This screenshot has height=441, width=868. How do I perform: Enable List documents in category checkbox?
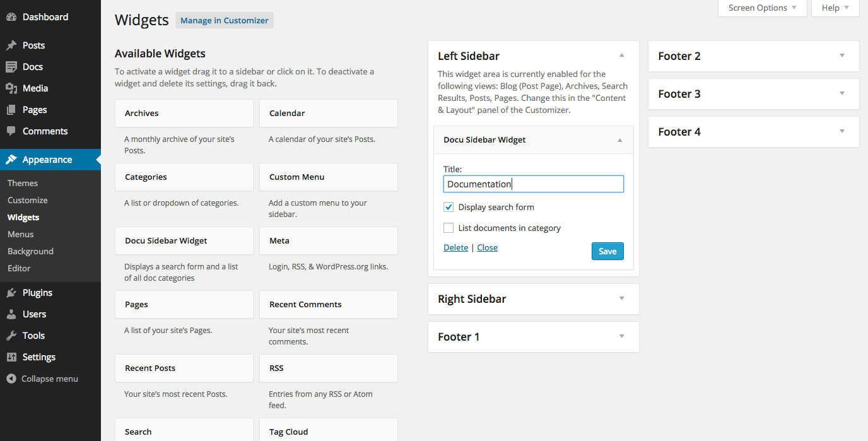pos(449,228)
